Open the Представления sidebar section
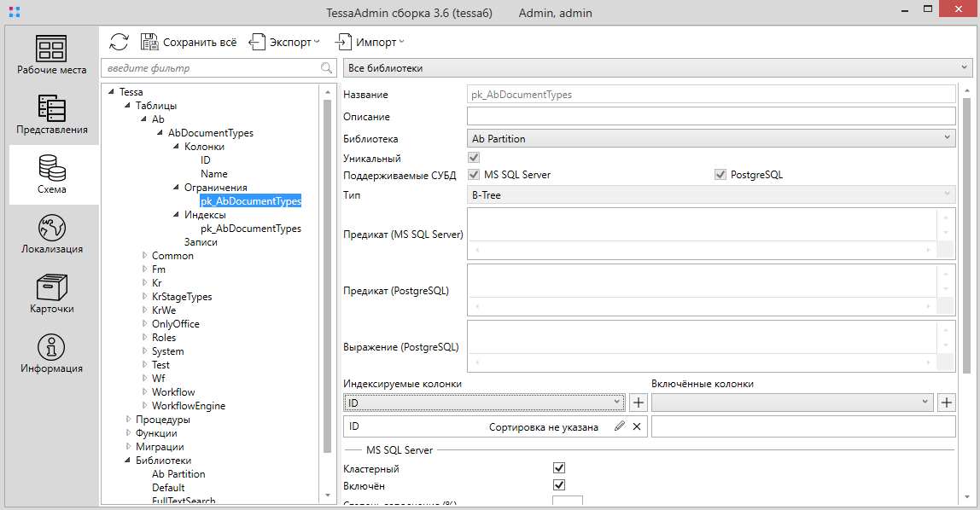Image resolution: width=980 pixels, height=510 pixels. [x=52, y=115]
